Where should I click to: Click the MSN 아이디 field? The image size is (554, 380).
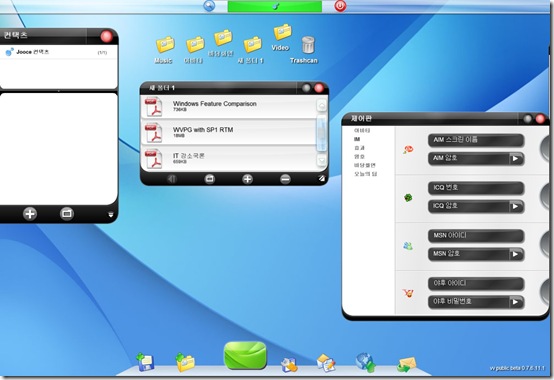tap(476, 236)
